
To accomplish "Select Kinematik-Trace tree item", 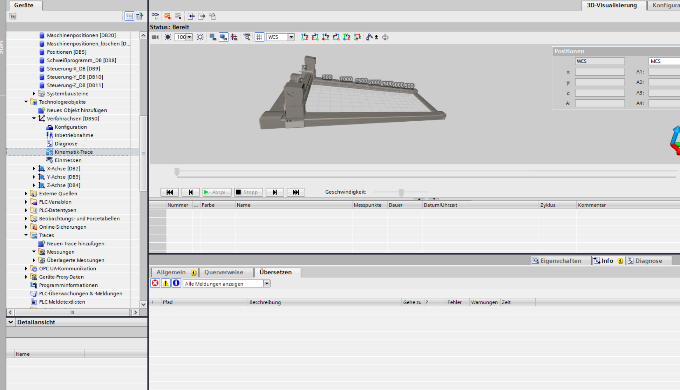I will 74,152.
